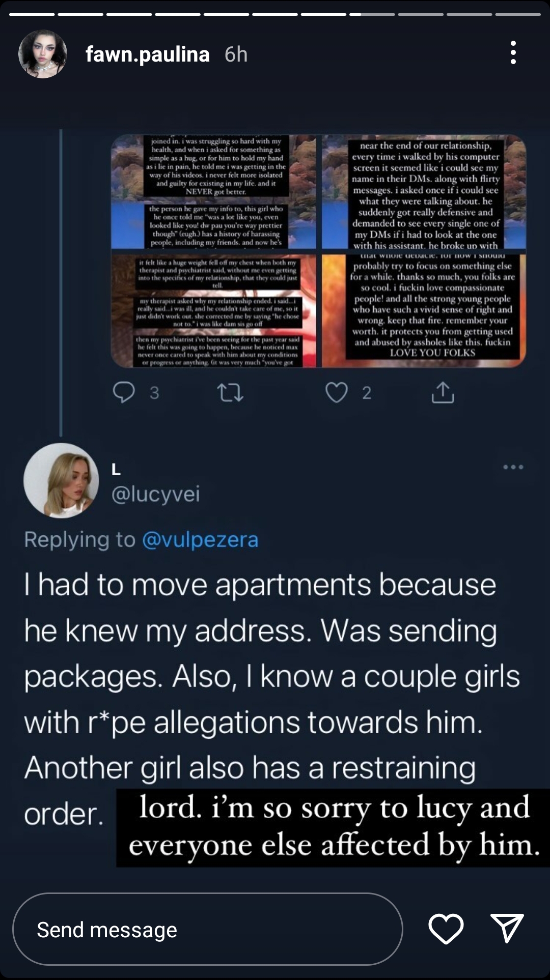Click the tweet reply bubble icon
This screenshot has width=550, height=980.
coord(124,392)
